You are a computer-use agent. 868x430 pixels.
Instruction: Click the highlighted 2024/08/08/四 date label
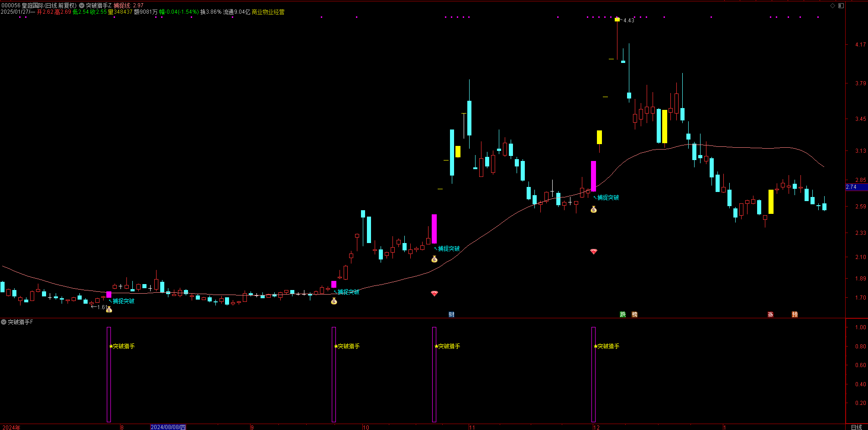168,427
